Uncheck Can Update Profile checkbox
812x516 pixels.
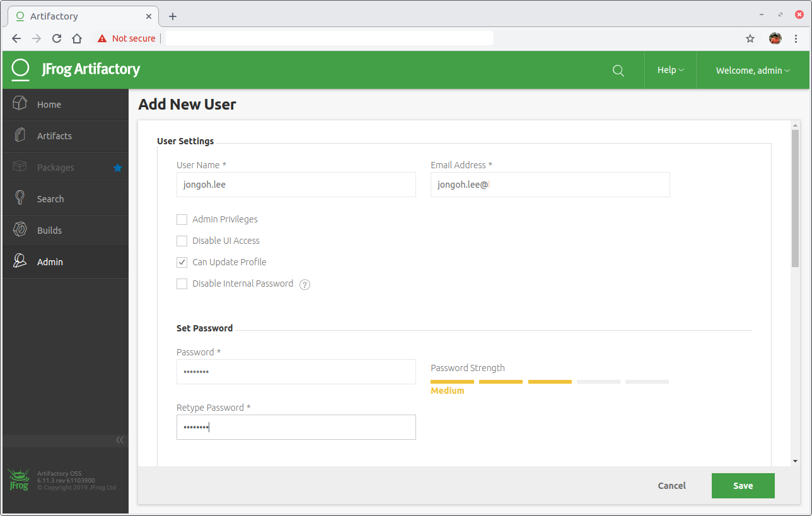point(182,262)
